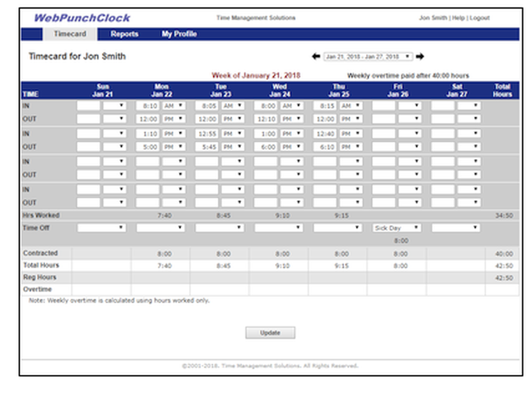Click the Help link
Viewport: 532px width, 395px height.
pyautogui.click(x=458, y=18)
